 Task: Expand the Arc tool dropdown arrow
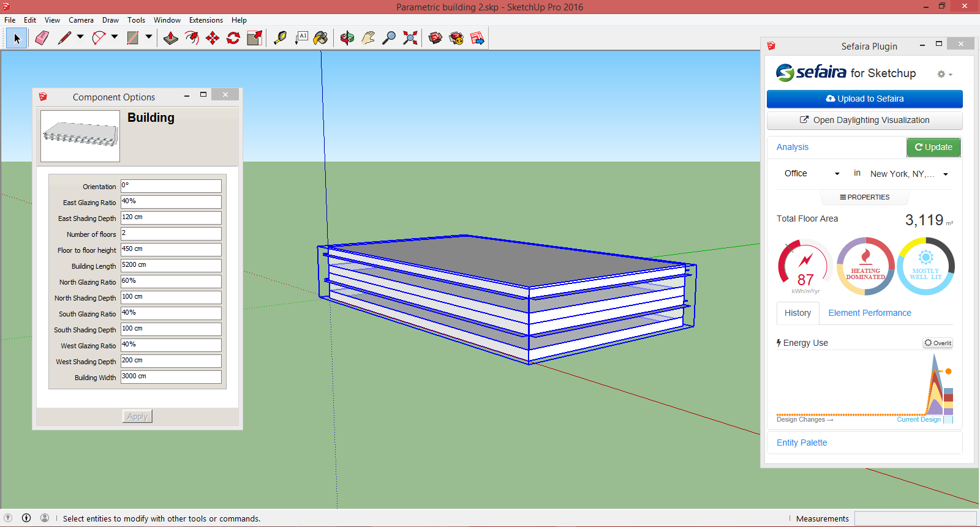click(115, 37)
